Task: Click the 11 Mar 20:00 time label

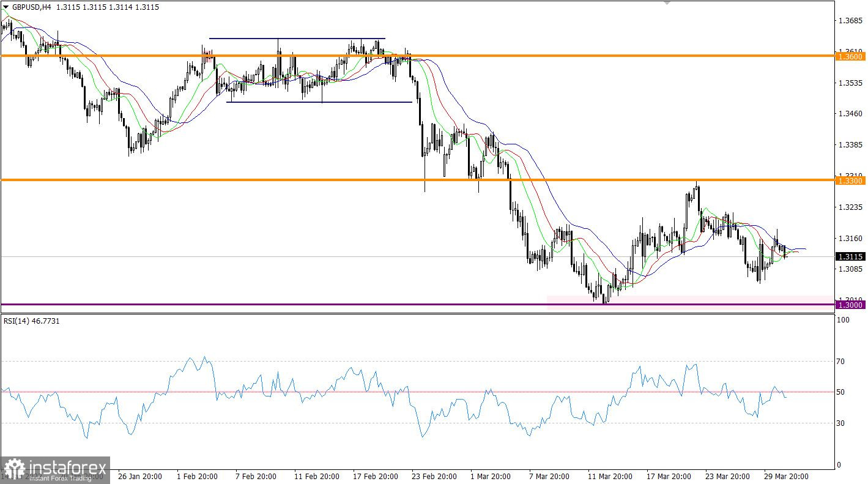Action: 610,476
